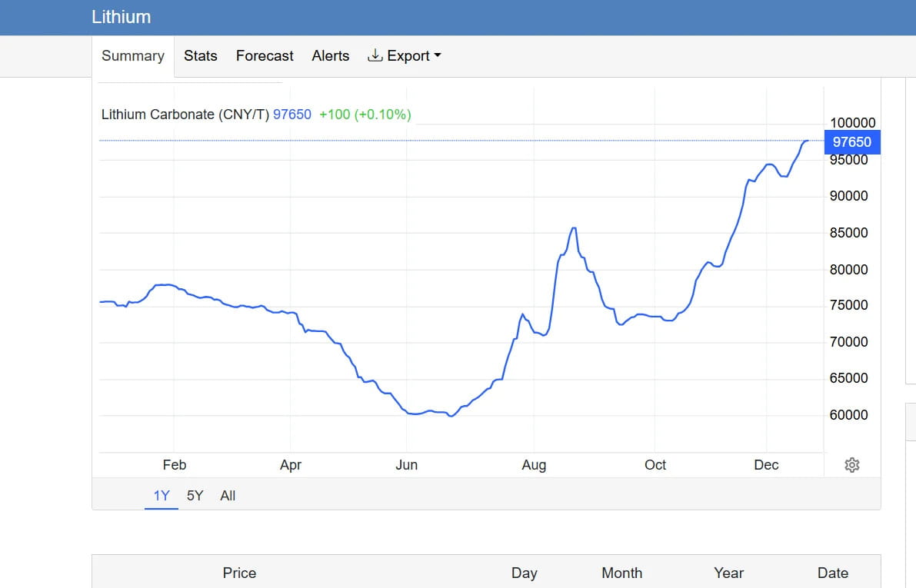The width and height of the screenshot is (916, 588).
Task: Select the Summary tab
Action: 133,56
